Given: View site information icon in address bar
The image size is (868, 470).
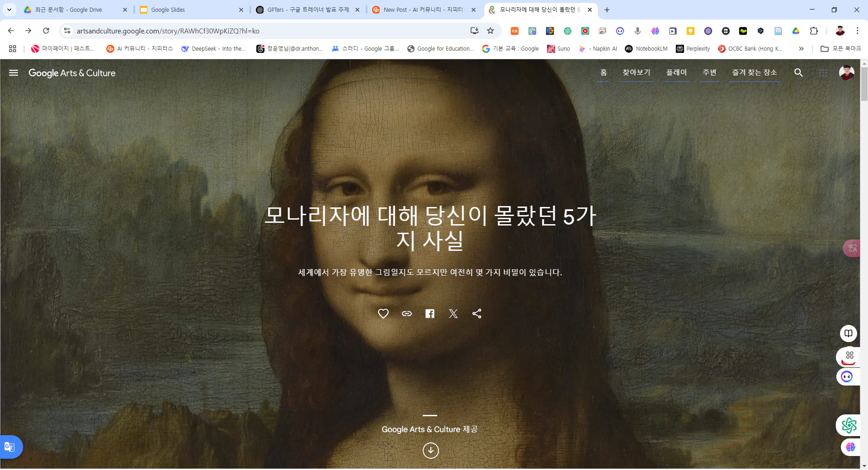Looking at the screenshot, I should click(x=67, y=31).
